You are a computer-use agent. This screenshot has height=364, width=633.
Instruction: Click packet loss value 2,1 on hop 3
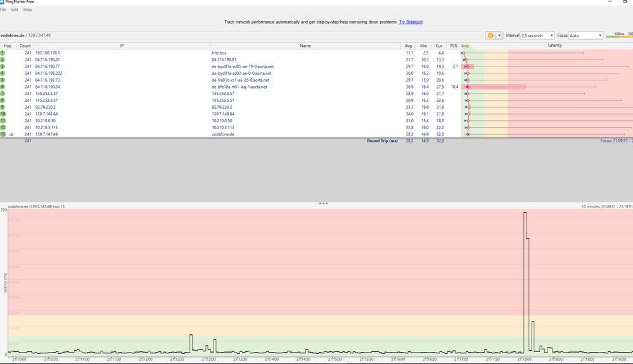[x=456, y=66]
